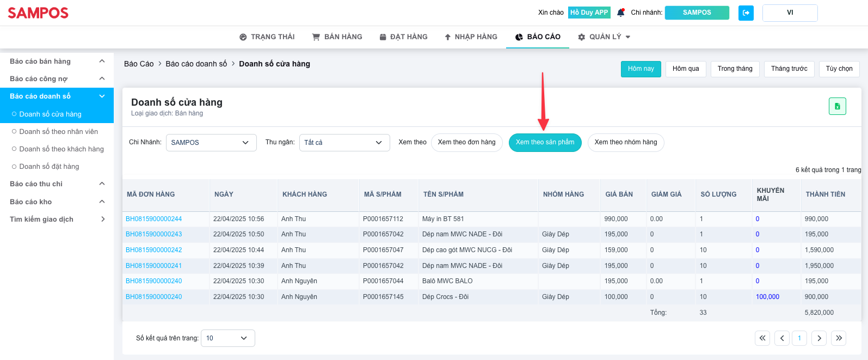Click Báo Cáo breadcrumb link

tap(139, 64)
